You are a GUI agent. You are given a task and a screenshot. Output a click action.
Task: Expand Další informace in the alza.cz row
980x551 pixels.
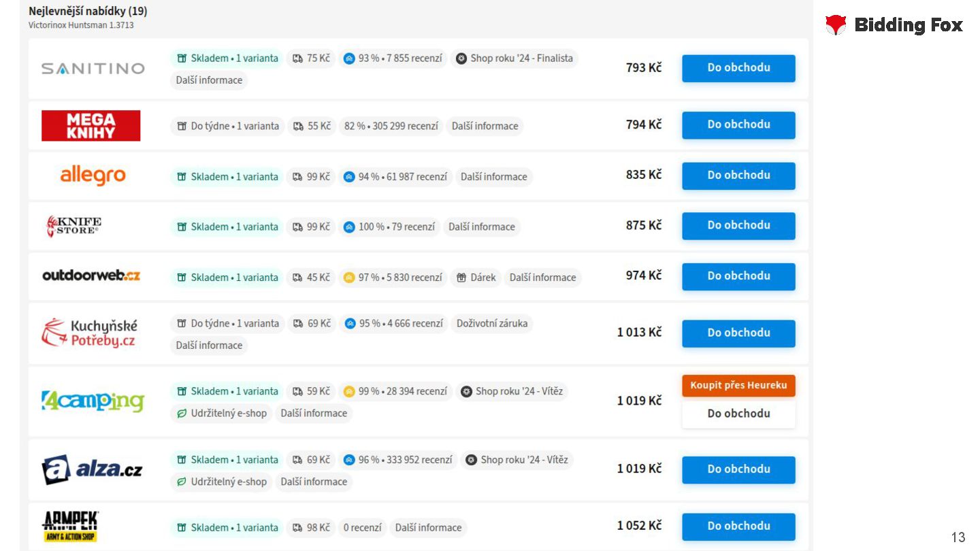click(x=314, y=482)
